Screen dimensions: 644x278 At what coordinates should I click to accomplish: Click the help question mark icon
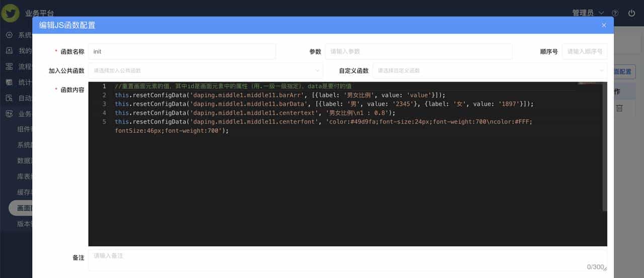[615, 13]
